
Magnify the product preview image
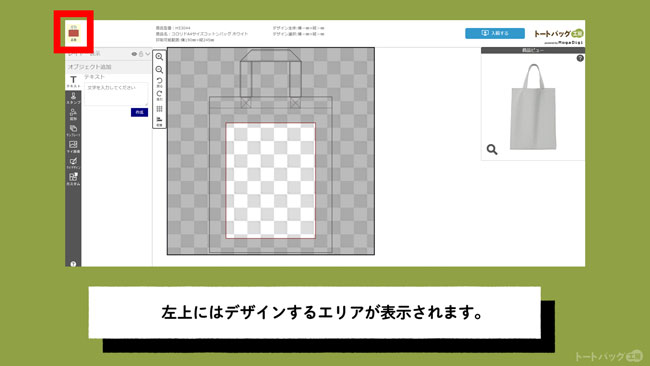coord(492,149)
